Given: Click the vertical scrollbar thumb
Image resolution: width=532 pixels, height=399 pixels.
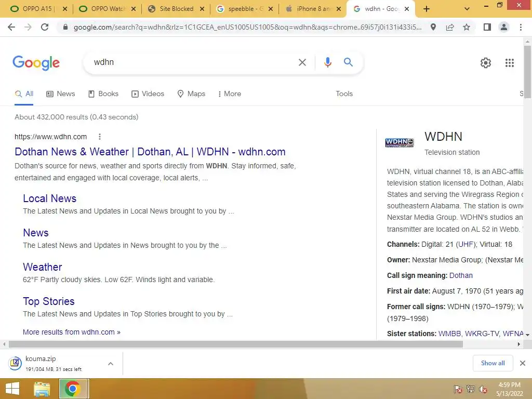Looking at the screenshot, I should [527, 71].
